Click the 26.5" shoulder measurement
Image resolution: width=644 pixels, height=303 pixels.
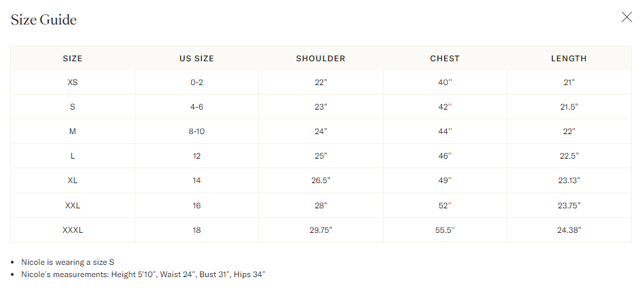click(321, 180)
